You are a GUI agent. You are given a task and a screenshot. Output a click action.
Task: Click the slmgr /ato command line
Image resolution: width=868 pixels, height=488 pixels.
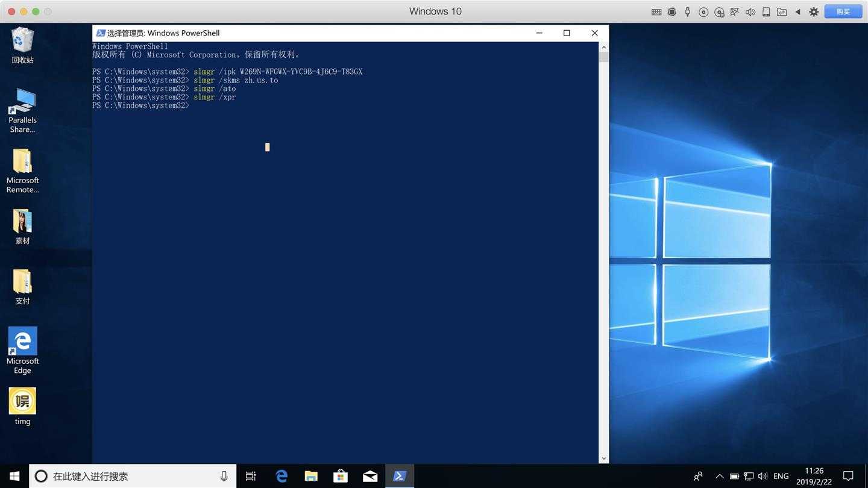[164, 89]
